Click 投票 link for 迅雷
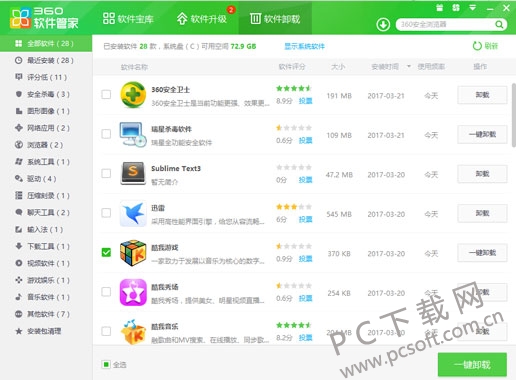Image resolution: width=516 pixels, height=380 pixels. coord(305,219)
